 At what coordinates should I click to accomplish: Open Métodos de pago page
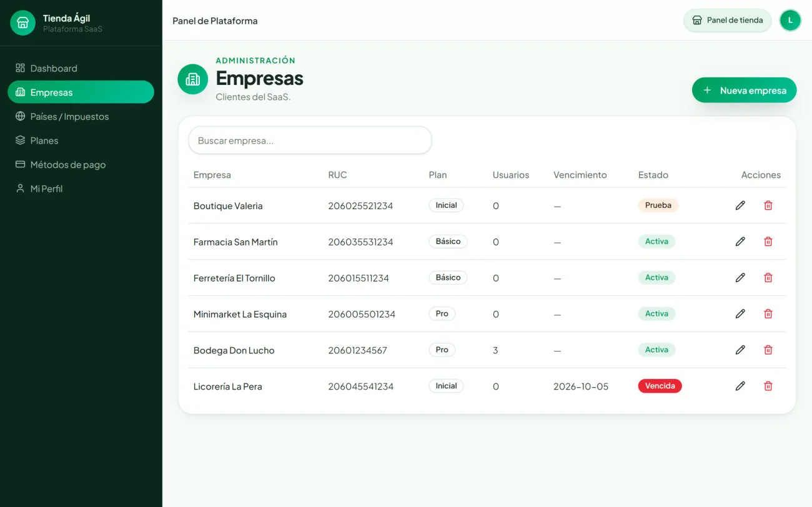click(x=81, y=165)
